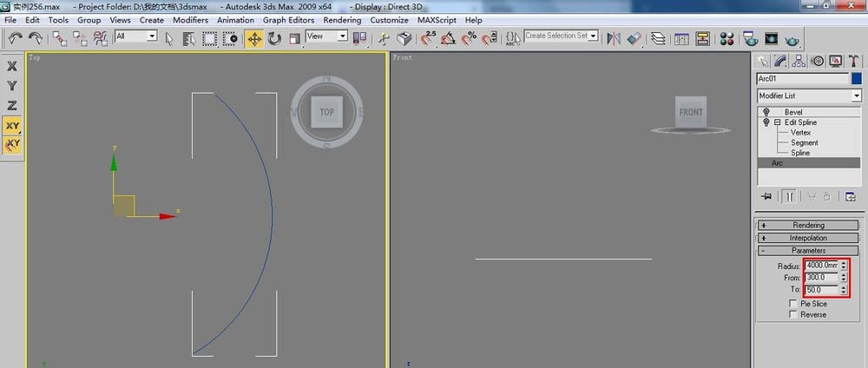
Task: Select the Vertex sub-object level
Action: point(799,133)
